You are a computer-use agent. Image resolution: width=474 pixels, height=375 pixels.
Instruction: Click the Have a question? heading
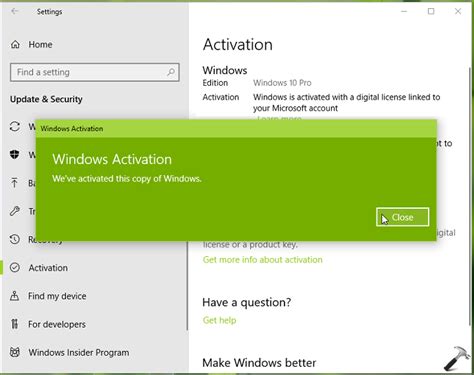[247, 302]
